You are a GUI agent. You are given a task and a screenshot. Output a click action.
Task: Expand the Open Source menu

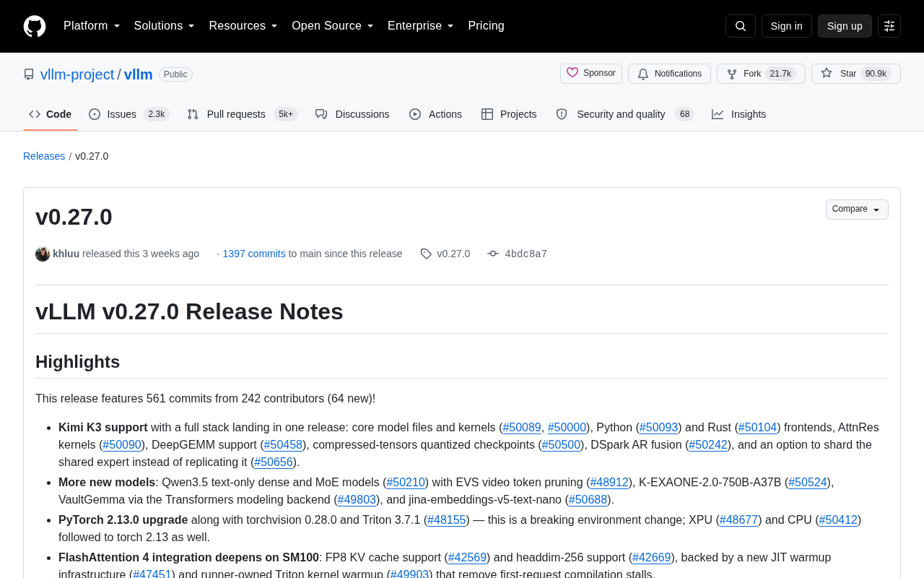(x=333, y=26)
